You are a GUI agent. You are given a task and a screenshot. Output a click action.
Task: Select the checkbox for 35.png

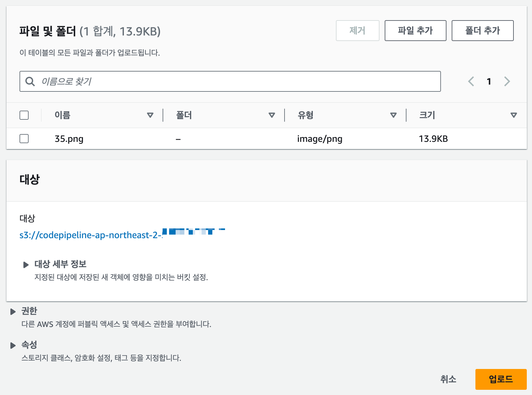coord(24,139)
